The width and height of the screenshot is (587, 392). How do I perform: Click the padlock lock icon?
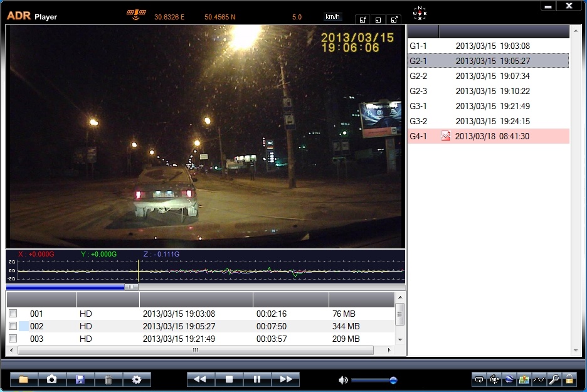[569, 379]
